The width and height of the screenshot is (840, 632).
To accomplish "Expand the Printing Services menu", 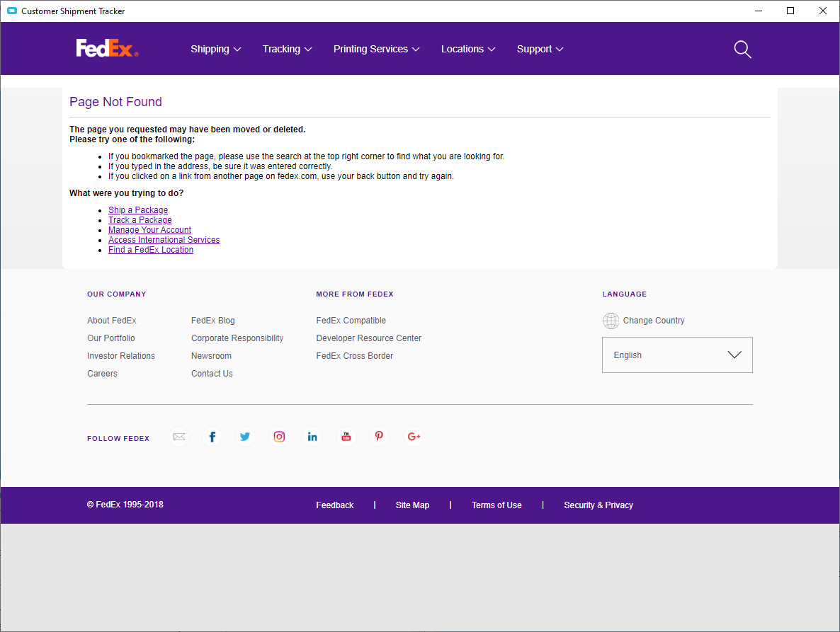I will click(377, 50).
